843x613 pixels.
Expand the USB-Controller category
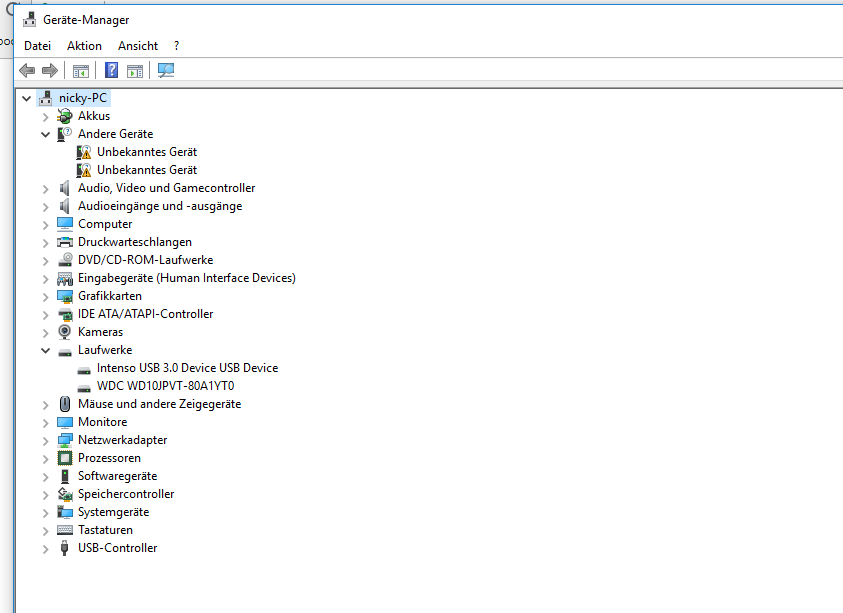[45, 549]
